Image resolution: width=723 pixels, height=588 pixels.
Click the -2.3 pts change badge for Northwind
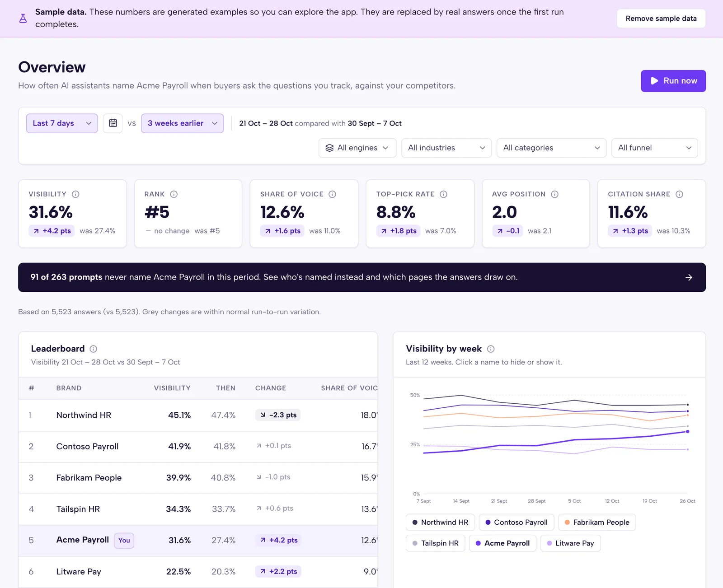[278, 415]
